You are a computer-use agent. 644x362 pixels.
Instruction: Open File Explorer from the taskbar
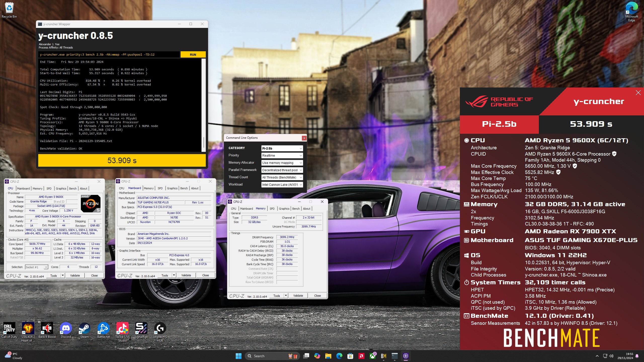click(x=328, y=356)
